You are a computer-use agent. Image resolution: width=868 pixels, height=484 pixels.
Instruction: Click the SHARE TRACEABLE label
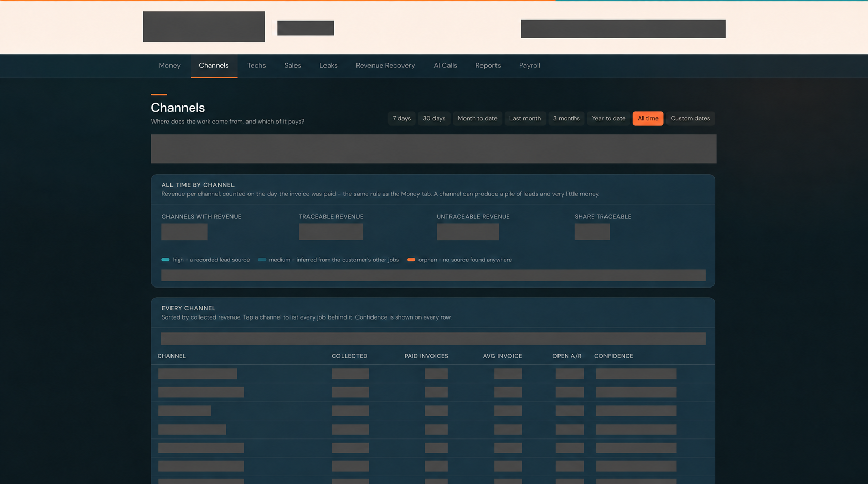click(603, 217)
